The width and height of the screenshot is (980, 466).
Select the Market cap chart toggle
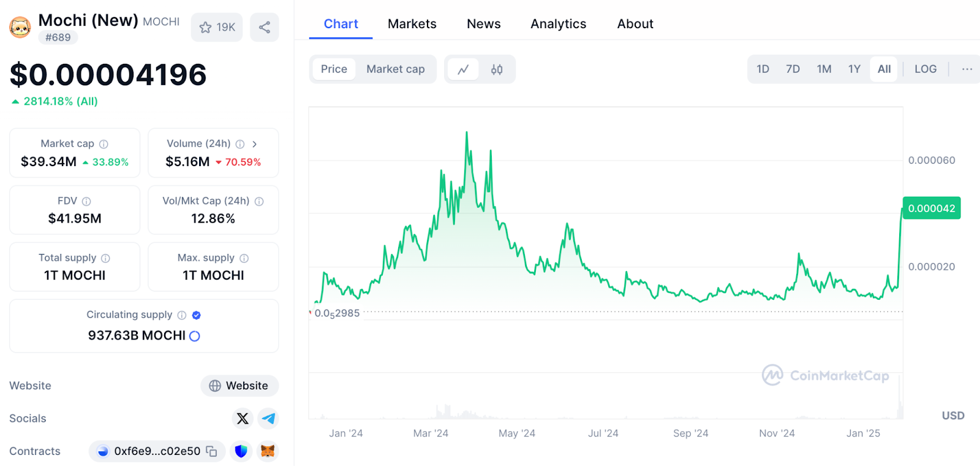[396, 69]
